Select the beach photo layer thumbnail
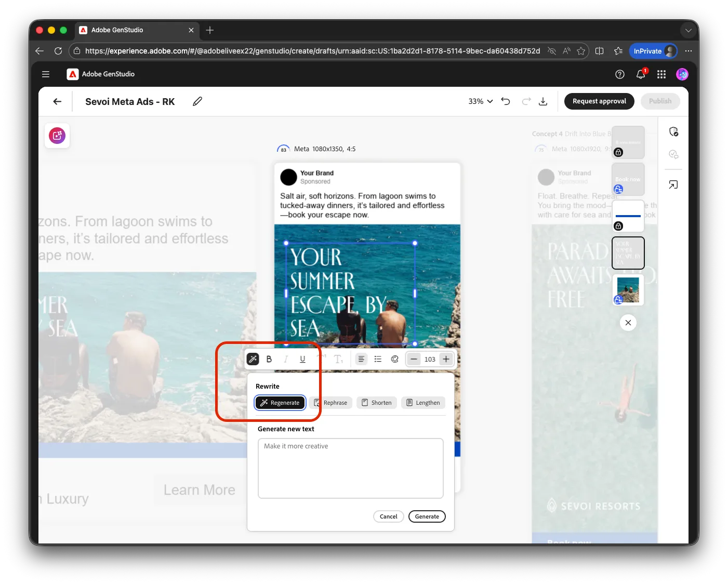 coord(628,290)
